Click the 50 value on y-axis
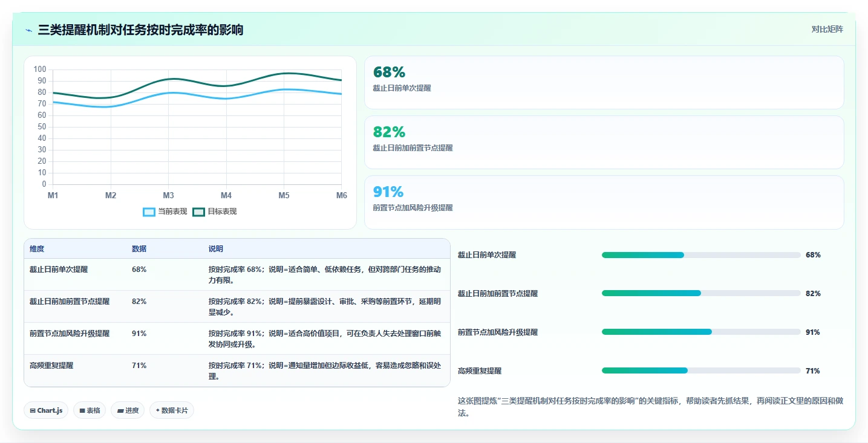The height and width of the screenshot is (443, 868). pyautogui.click(x=42, y=127)
